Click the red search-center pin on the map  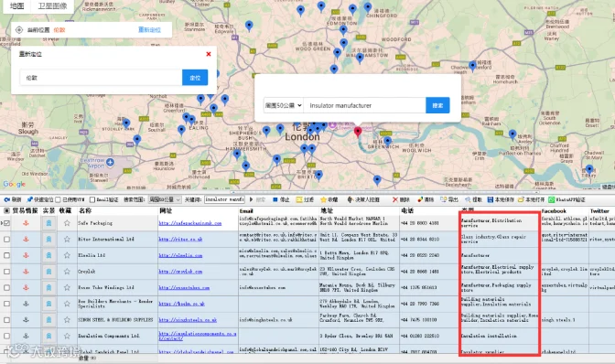(358, 132)
